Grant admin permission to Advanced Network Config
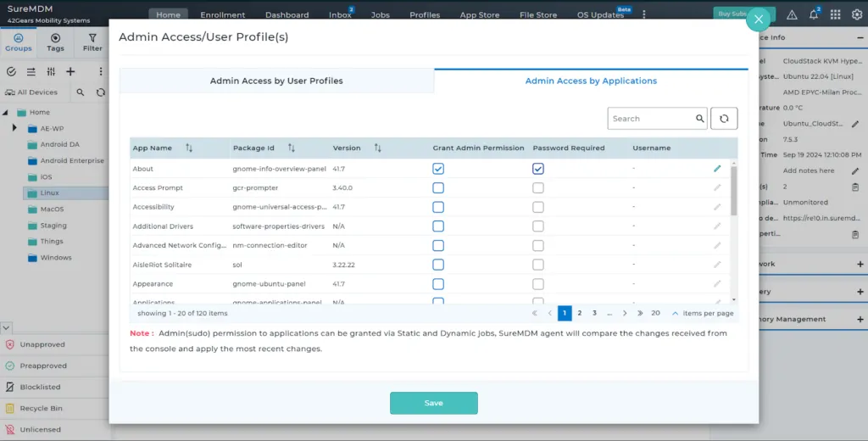The height and width of the screenshot is (441, 868). 438,245
